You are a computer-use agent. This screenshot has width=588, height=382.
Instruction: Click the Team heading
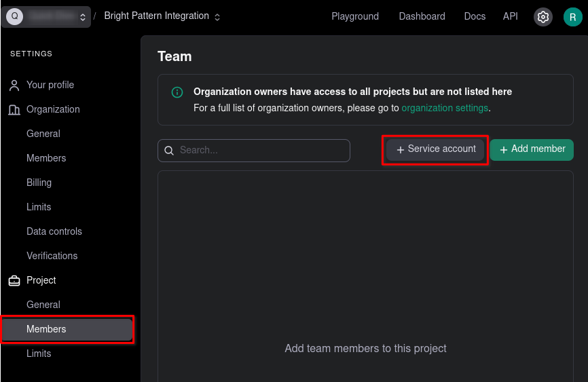pos(174,56)
